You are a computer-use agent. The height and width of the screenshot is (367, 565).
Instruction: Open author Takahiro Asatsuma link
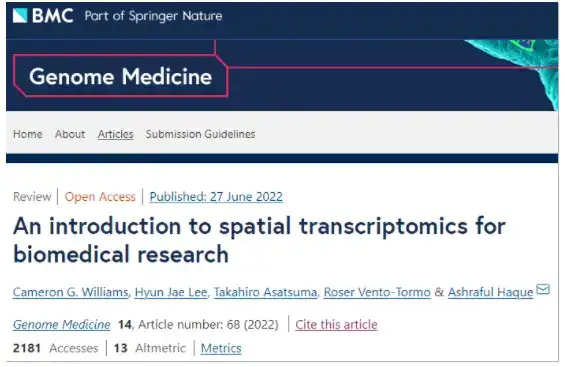pos(265,292)
